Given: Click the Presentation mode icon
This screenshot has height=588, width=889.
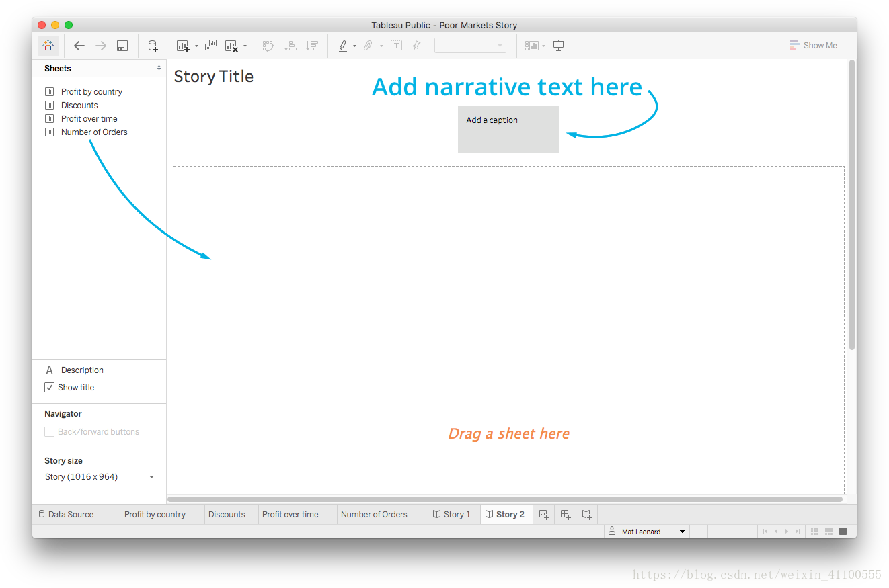Looking at the screenshot, I should point(559,46).
